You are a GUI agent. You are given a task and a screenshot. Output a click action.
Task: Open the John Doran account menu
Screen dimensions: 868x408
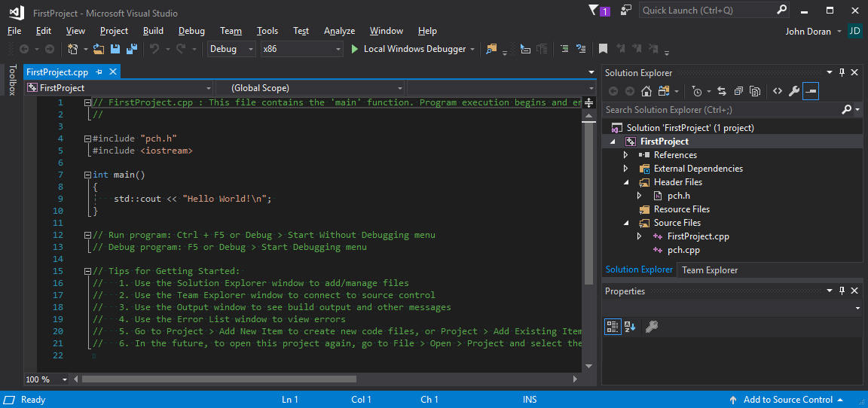814,32
